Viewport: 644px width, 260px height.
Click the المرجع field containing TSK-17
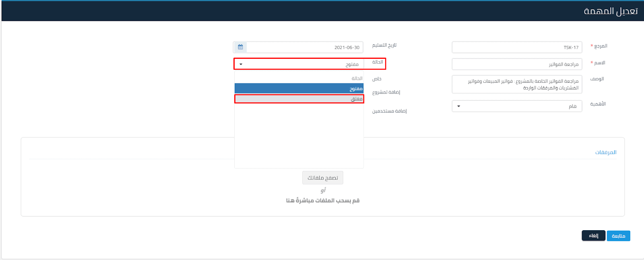(517, 47)
